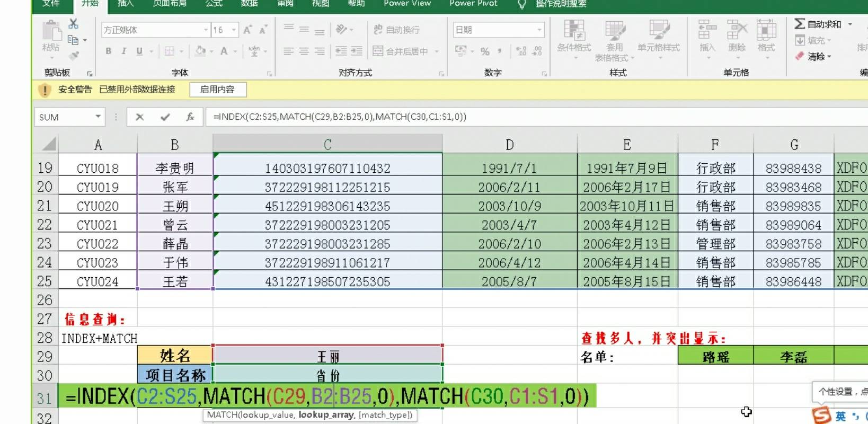The image size is (868, 424).
Task: Open the Insert Function fx dialog
Action: 190,117
